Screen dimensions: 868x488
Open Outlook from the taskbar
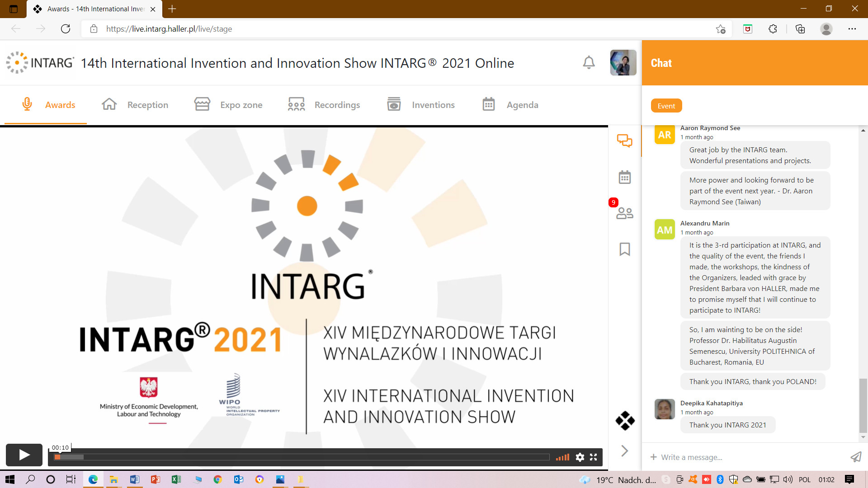pyautogui.click(x=239, y=479)
